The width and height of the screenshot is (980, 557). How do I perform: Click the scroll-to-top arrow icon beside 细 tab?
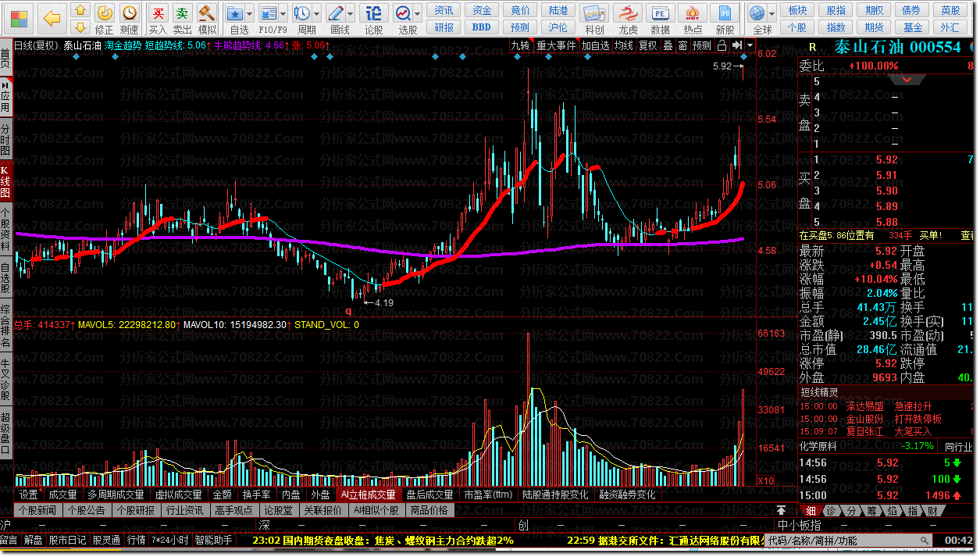tap(781, 510)
